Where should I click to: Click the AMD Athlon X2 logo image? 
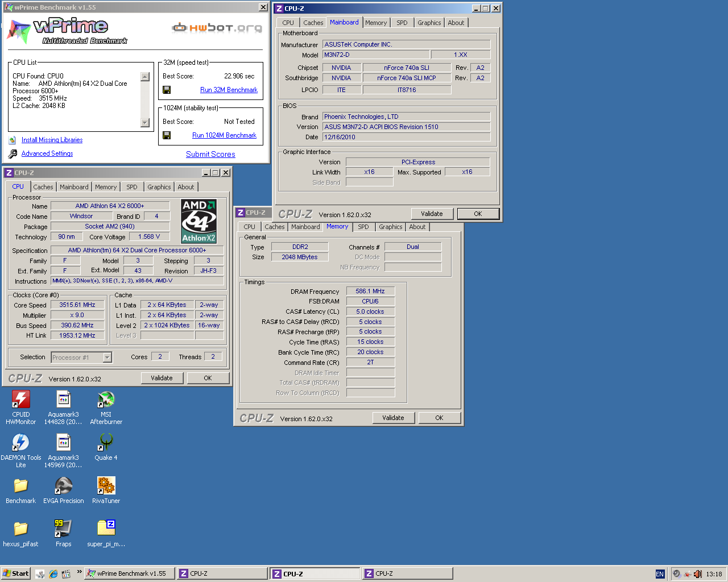click(198, 221)
